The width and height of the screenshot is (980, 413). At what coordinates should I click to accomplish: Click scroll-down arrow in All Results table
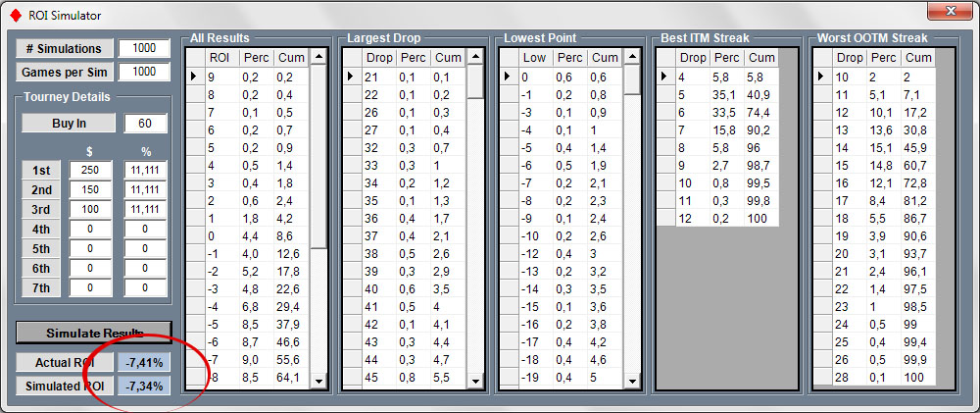318,381
